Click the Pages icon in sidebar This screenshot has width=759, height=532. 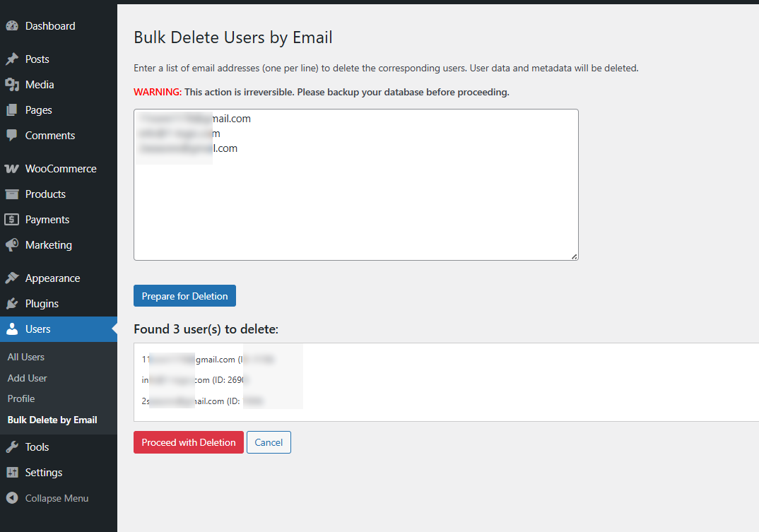pos(12,110)
